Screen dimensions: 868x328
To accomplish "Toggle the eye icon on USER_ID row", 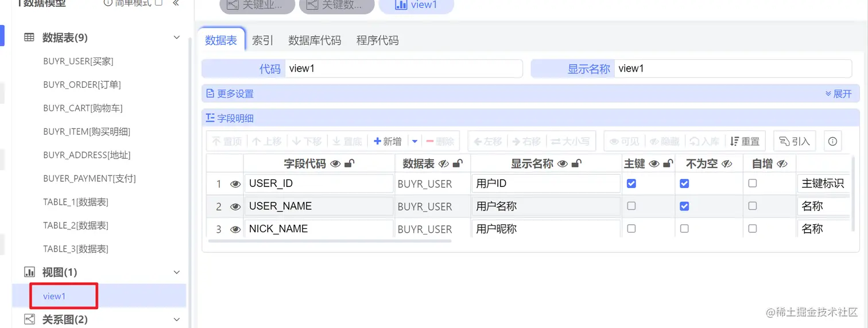I will [x=235, y=184].
